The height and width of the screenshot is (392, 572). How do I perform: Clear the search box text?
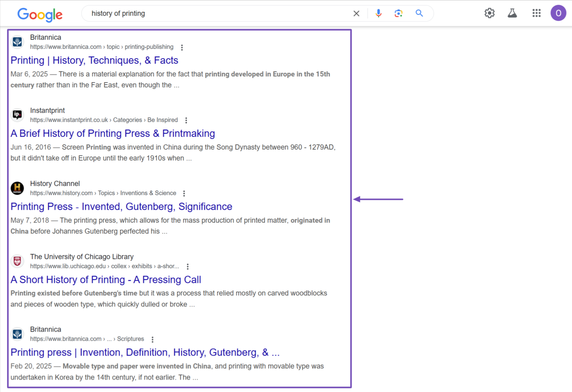point(356,13)
